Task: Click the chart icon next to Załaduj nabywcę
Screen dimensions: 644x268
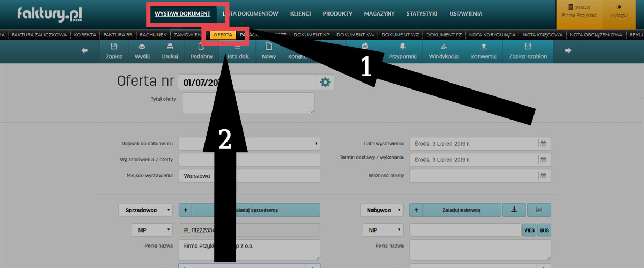Action: click(539, 210)
